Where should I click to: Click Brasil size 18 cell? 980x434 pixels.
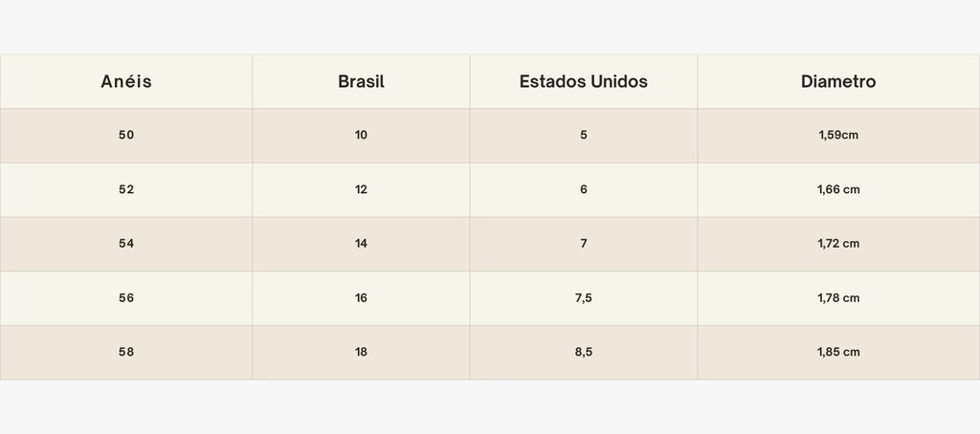[361, 352]
